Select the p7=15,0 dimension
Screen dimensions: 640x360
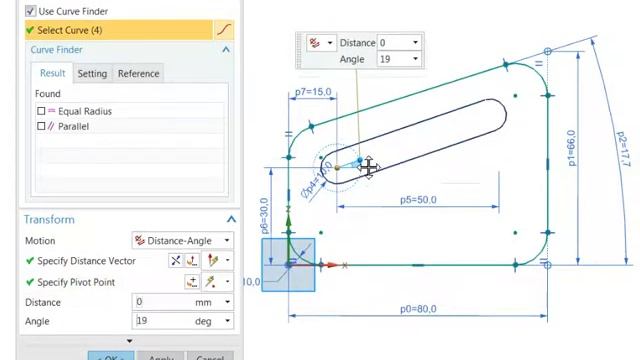click(x=313, y=92)
